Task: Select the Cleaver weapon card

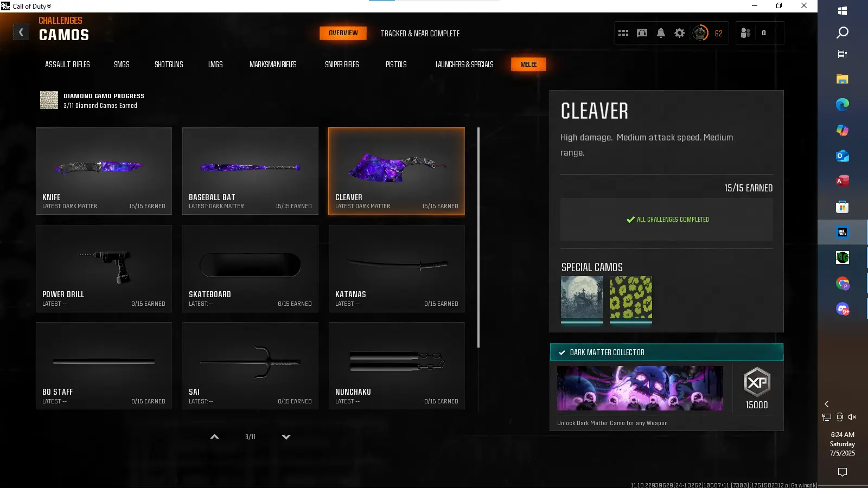Action: (x=397, y=171)
